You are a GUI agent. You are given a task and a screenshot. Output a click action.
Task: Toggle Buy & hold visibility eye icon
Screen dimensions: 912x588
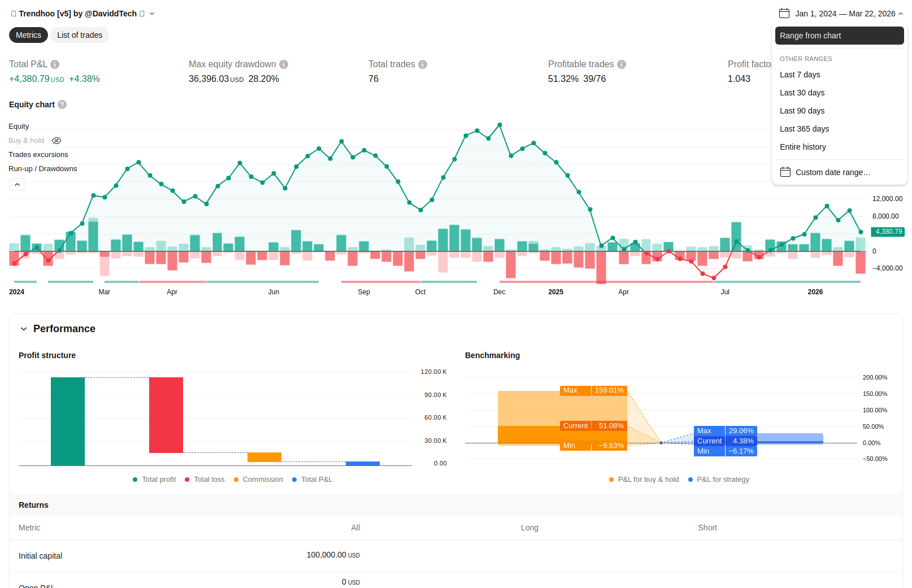tap(57, 141)
